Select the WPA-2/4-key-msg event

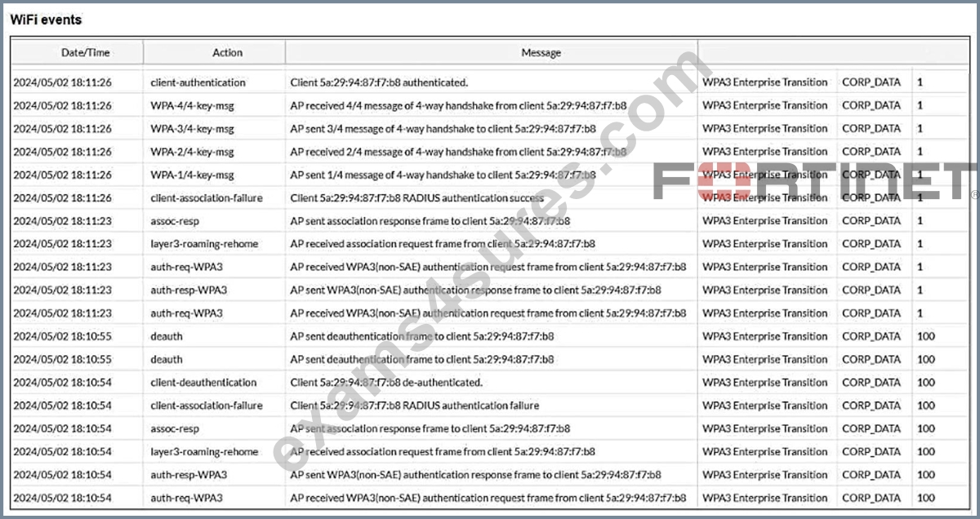click(192, 152)
